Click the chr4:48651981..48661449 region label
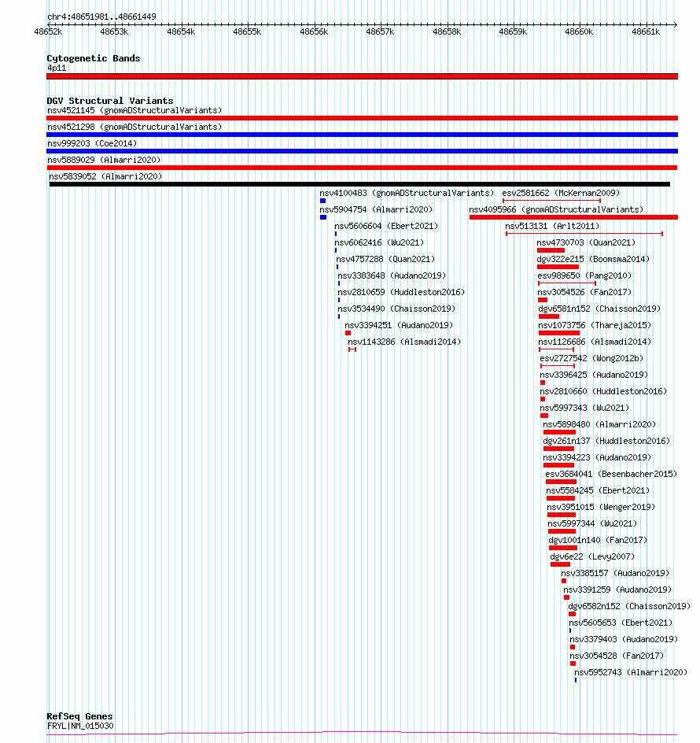The width and height of the screenshot is (700, 743). pyautogui.click(x=101, y=17)
